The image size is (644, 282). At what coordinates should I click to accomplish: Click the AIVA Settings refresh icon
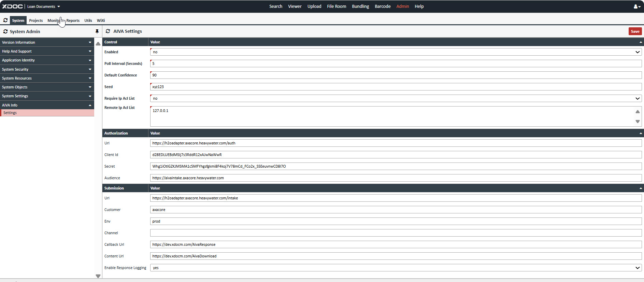[108, 31]
